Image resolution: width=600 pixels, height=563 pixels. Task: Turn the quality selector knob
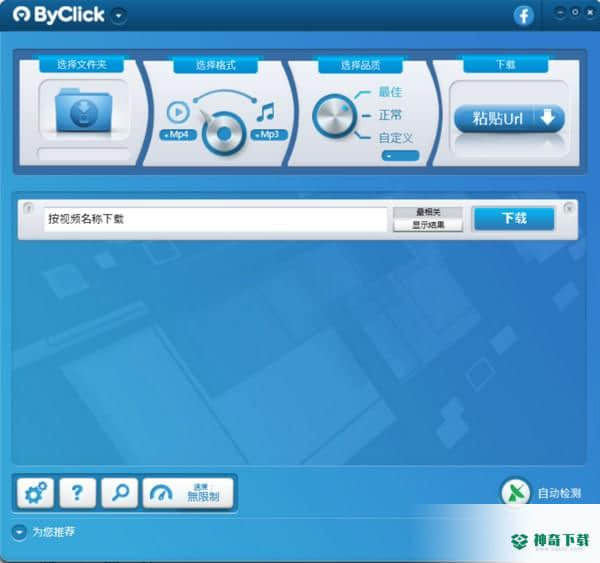click(334, 116)
